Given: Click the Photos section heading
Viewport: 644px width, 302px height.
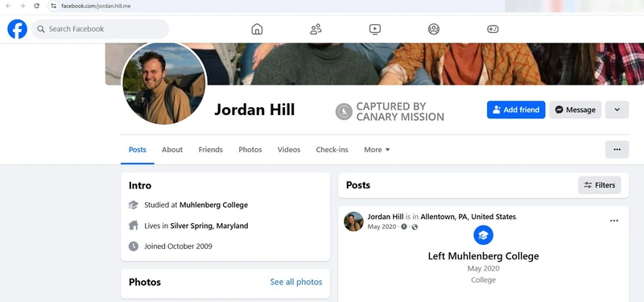Looking at the screenshot, I should (145, 282).
